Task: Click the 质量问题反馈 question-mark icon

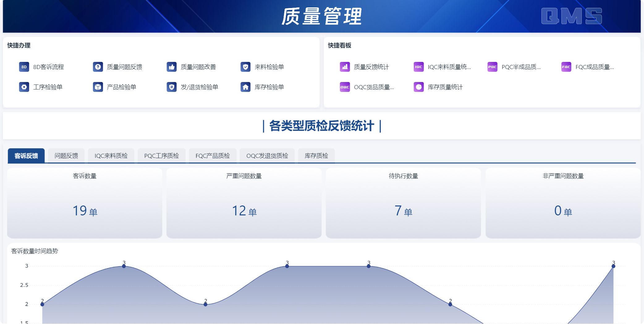Action: click(98, 67)
